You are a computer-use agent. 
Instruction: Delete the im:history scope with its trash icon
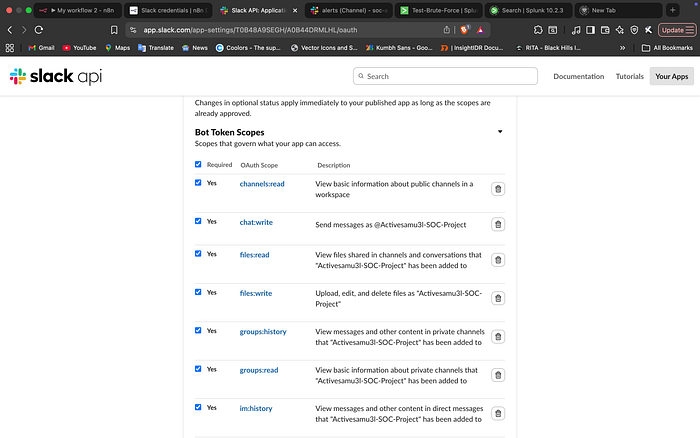point(498,413)
